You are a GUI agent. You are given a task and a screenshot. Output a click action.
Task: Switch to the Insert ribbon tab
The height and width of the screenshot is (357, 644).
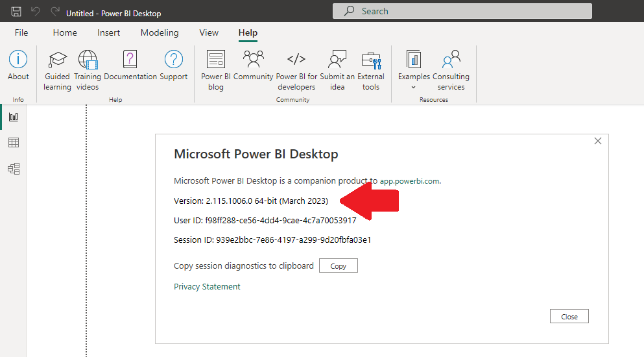(x=108, y=32)
